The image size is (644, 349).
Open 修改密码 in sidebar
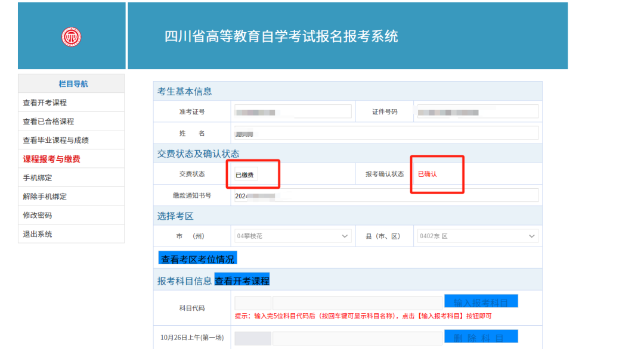[38, 215]
